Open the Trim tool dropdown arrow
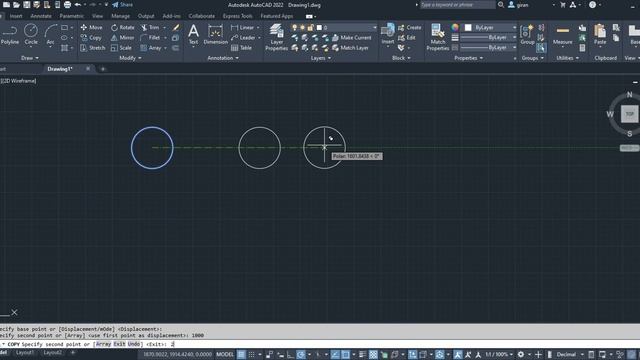640x360 pixels. [164, 27]
